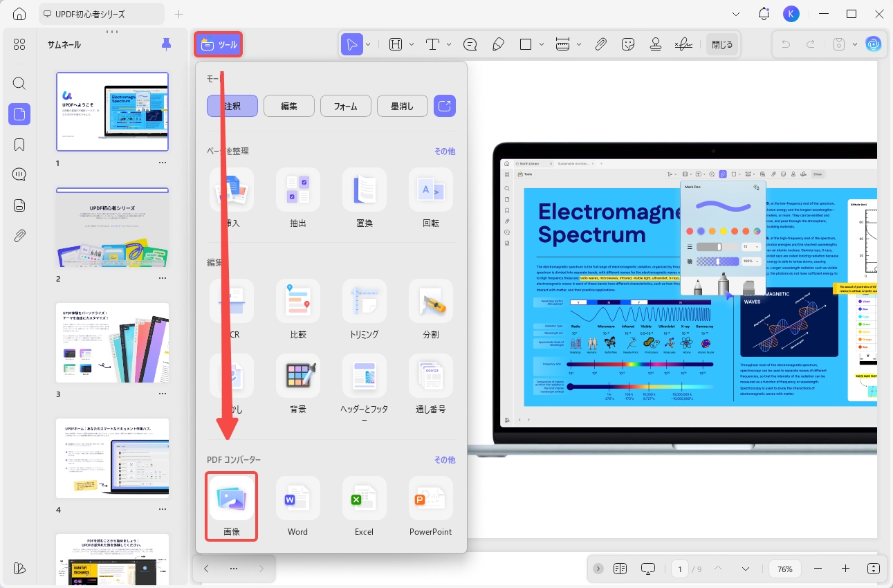Open the attachments panel in the left sidebar
This screenshot has height=588, width=893.
click(19, 236)
